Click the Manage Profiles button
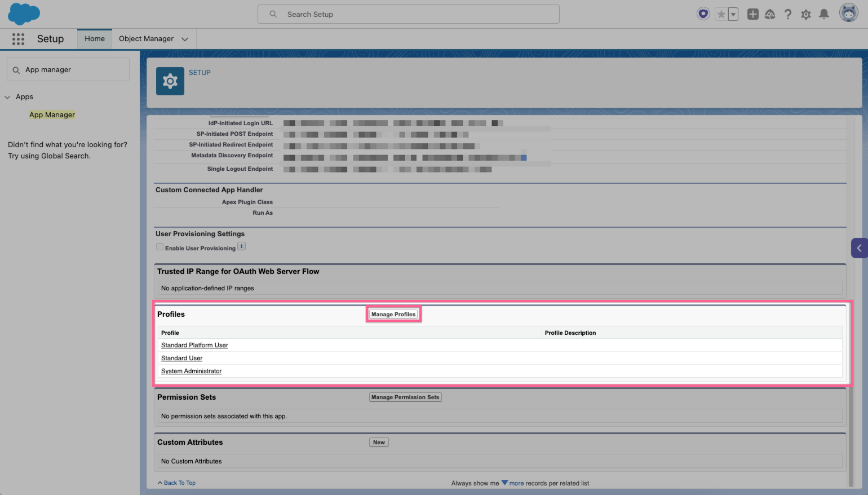The width and height of the screenshot is (868, 495). (x=393, y=314)
